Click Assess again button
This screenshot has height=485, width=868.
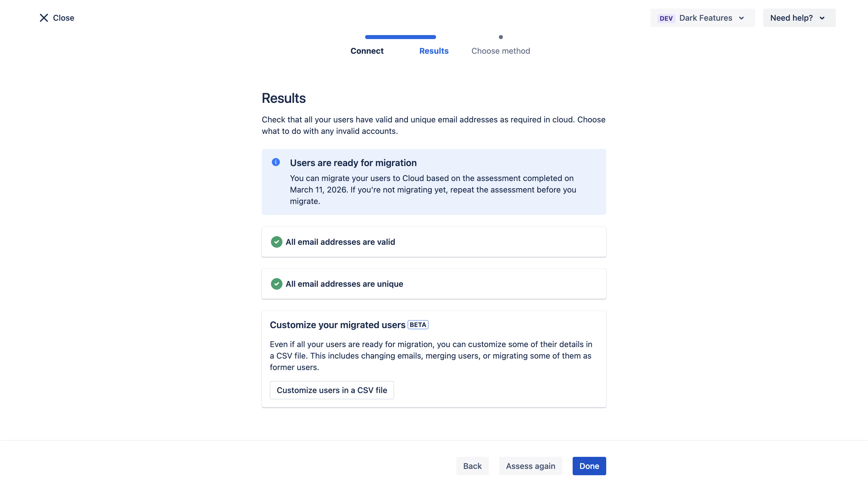pyautogui.click(x=530, y=466)
